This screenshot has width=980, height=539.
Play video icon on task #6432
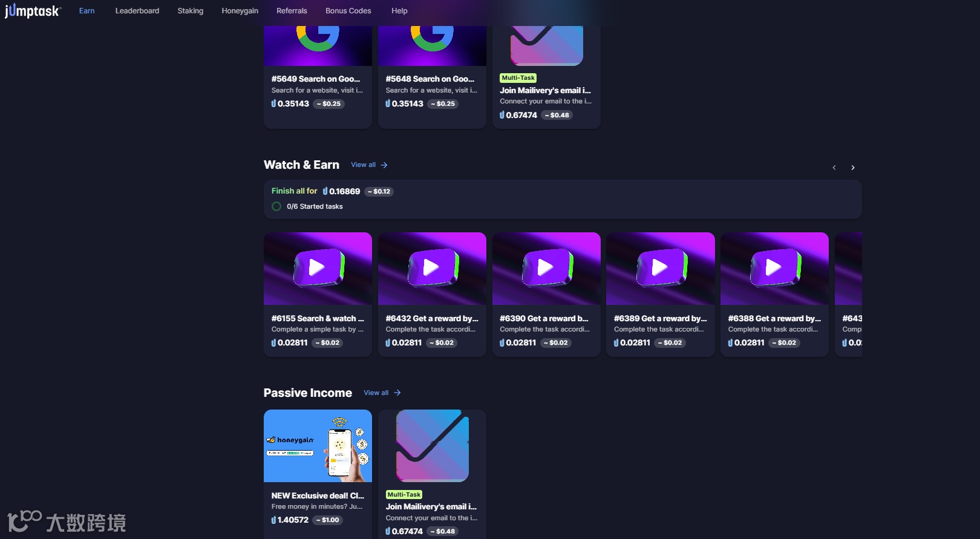432,267
